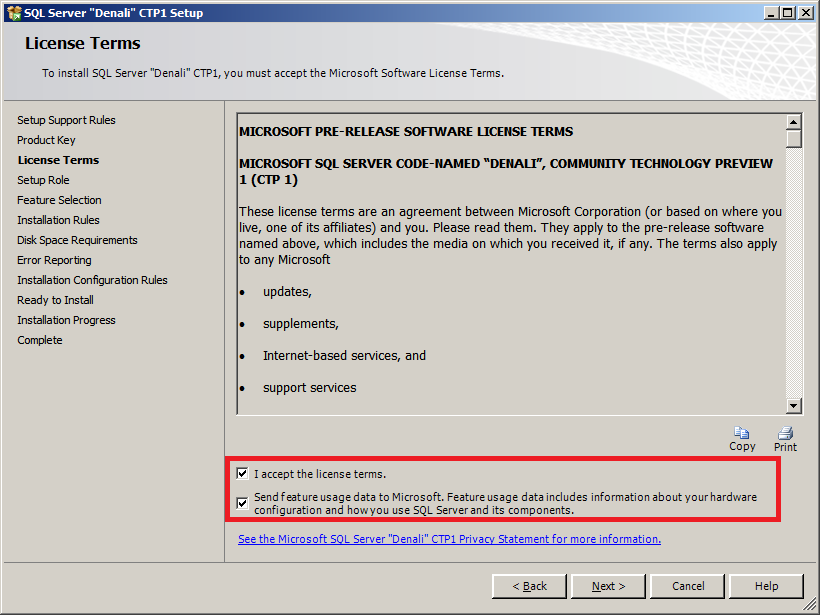The width and height of the screenshot is (820, 615).
Task: Select 'Disk Space Requirements' step in sidebar
Action: click(77, 240)
